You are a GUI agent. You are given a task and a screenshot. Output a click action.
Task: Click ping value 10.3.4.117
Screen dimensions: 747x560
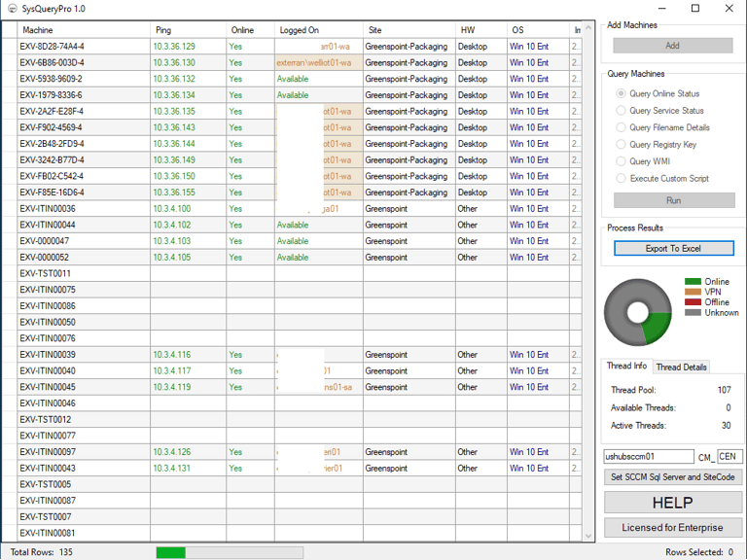click(x=171, y=370)
